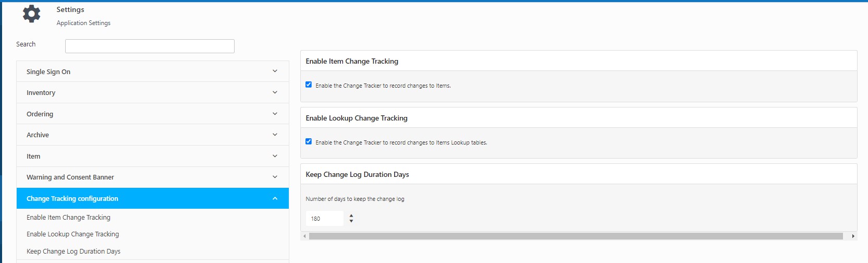Expand the Ordering section chevron
Screen dimensions: 868x263
[x=275, y=114]
